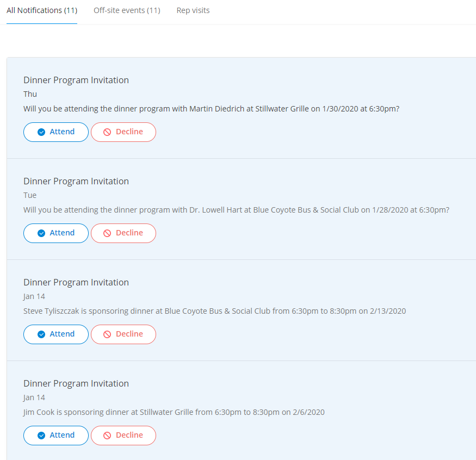Click the decline icon for Stillwater Grille 1/30 invitation
This screenshot has height=460, width=476.
point(107,132)
